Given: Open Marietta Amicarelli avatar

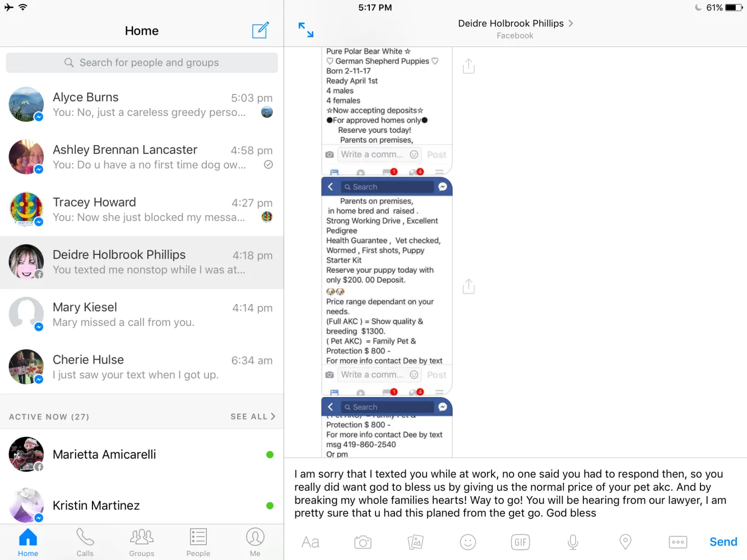Looking at the screenshot, I should coord(26,454).
